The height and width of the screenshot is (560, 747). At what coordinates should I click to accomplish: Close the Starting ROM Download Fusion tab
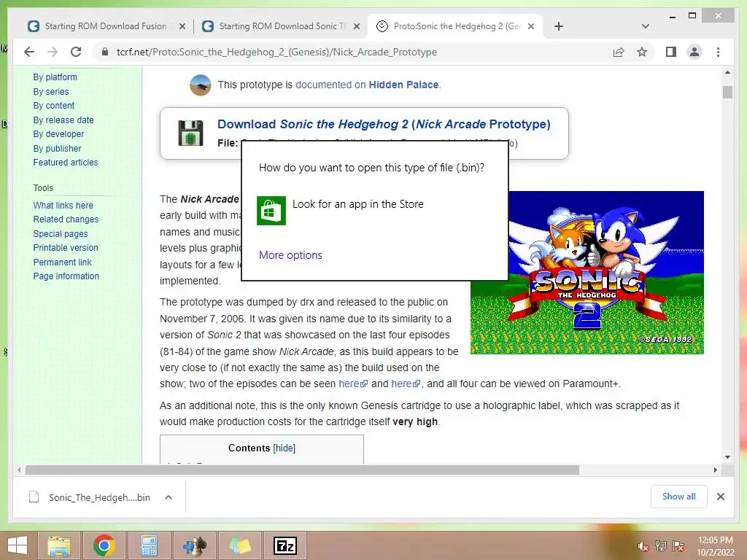click(x=182, y=27)
